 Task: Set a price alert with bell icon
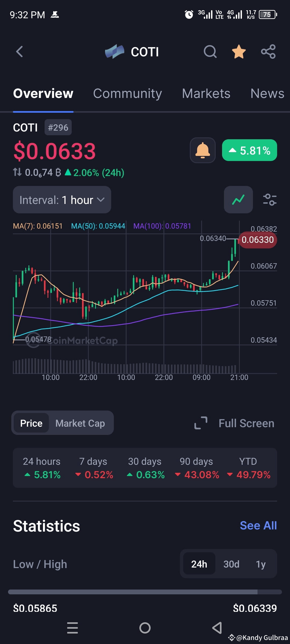click(203, 150)
